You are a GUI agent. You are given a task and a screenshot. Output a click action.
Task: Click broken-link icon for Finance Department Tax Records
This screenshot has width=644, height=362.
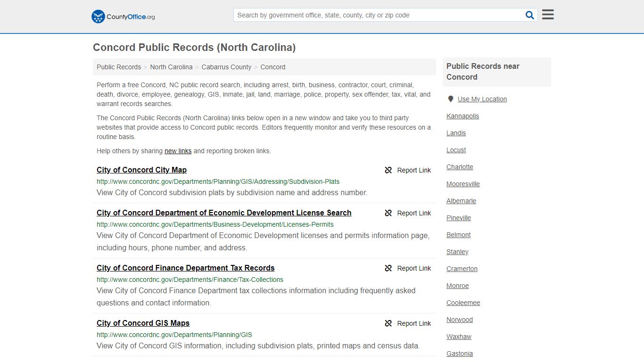(x=388, y=268)
